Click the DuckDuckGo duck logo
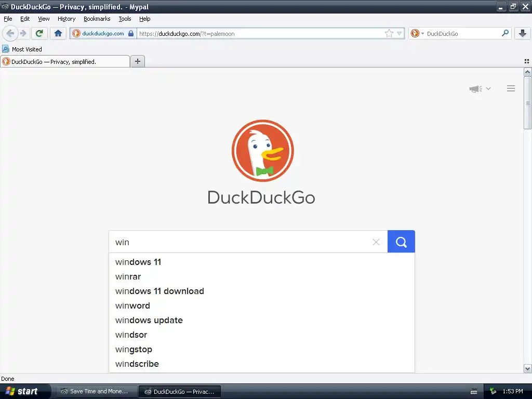Viewport: 532px width, 399px height. tap(262, 151)
